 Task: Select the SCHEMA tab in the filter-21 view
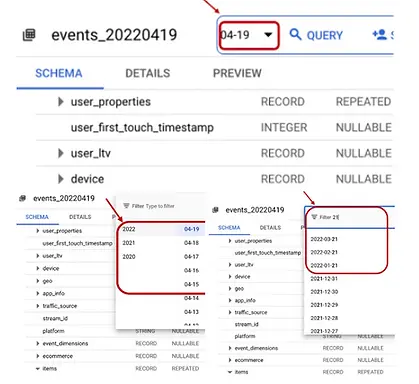[x=229, y=228]
